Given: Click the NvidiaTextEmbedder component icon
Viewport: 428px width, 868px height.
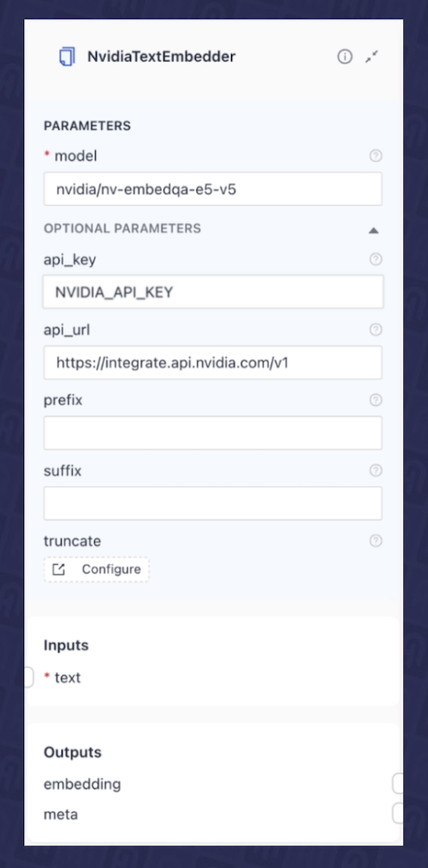Looking at the screenshot, I should tap(67, 57).
